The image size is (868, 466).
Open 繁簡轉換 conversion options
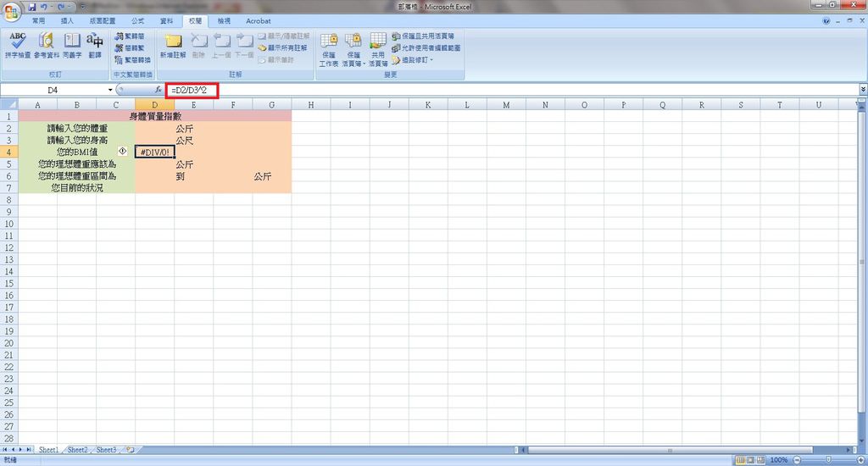pos(133,60)
